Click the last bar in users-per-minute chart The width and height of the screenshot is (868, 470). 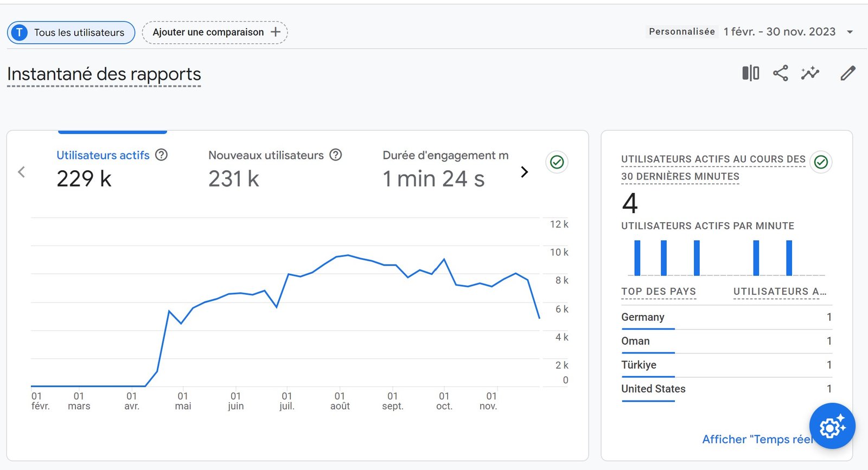[789, 258]
